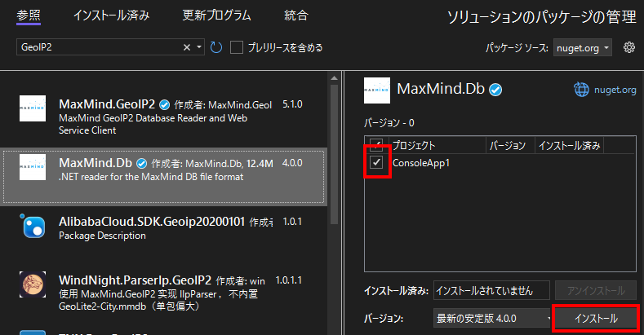Clear the GeoIP2 search text

point(186,47)
